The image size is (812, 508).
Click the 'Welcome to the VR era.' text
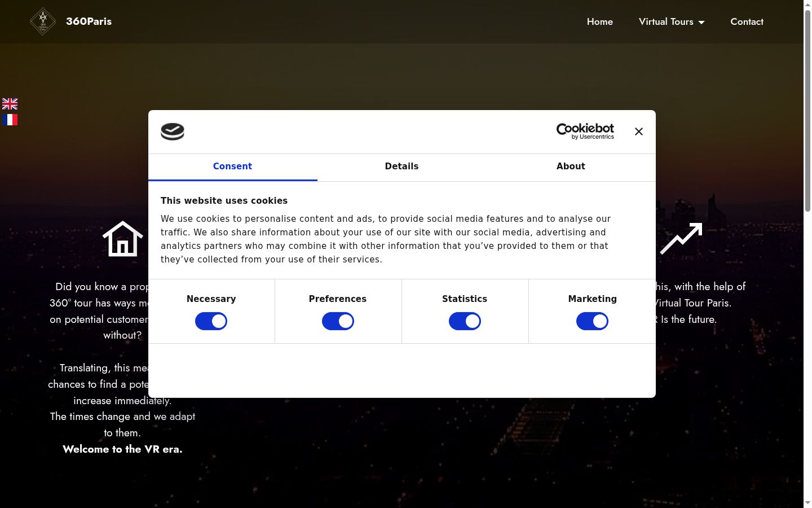[x=122, y=449]
